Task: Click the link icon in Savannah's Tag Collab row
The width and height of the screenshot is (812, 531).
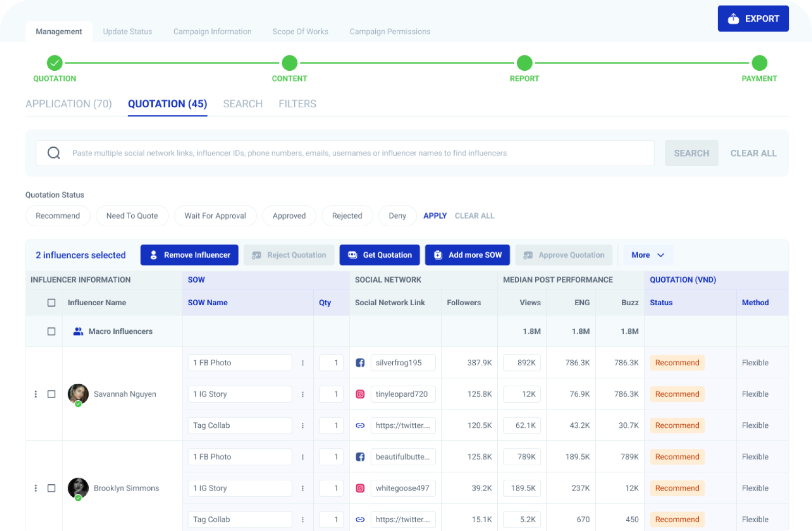Action: click(360, 425)
